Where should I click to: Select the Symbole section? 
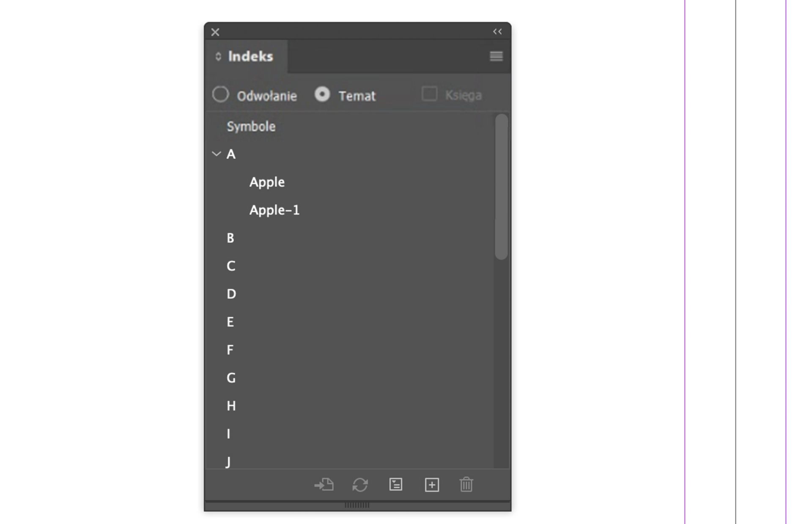251,126
